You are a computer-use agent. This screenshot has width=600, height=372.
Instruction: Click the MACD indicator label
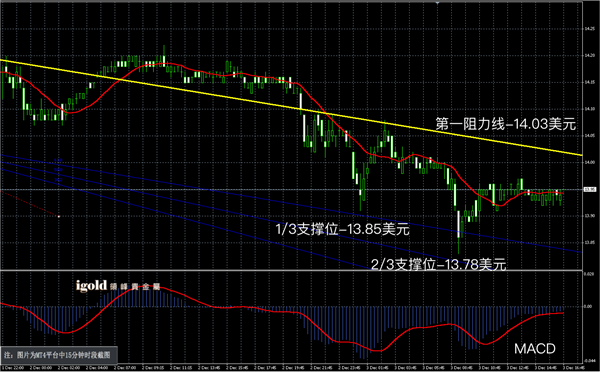[x=535, y=349]
